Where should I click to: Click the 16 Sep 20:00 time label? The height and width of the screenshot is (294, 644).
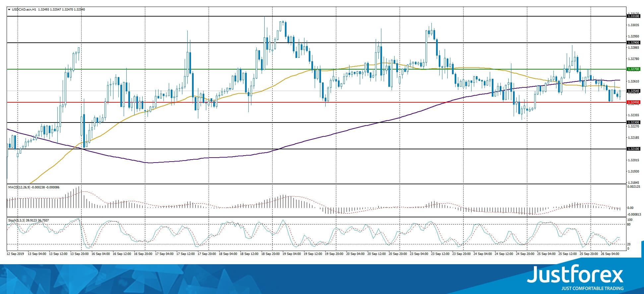tap(143, 254)
